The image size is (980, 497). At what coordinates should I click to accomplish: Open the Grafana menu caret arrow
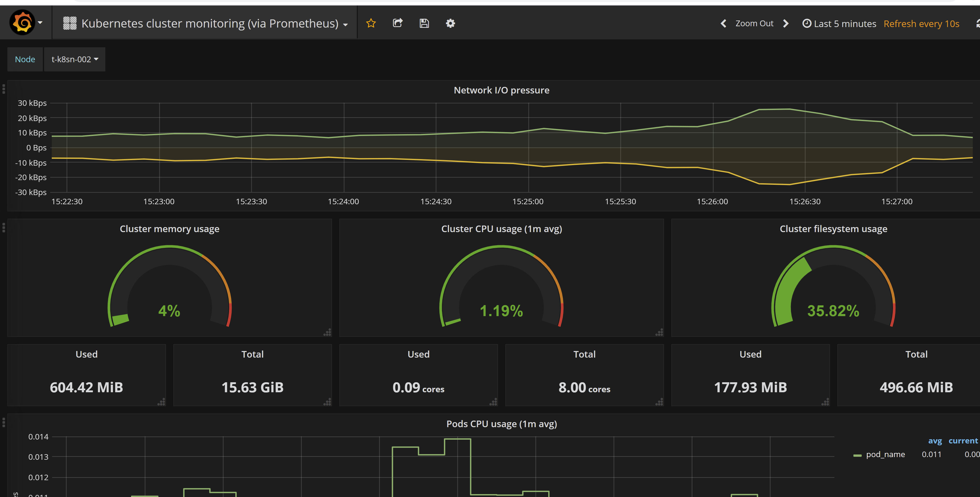[x=40, y=23]
